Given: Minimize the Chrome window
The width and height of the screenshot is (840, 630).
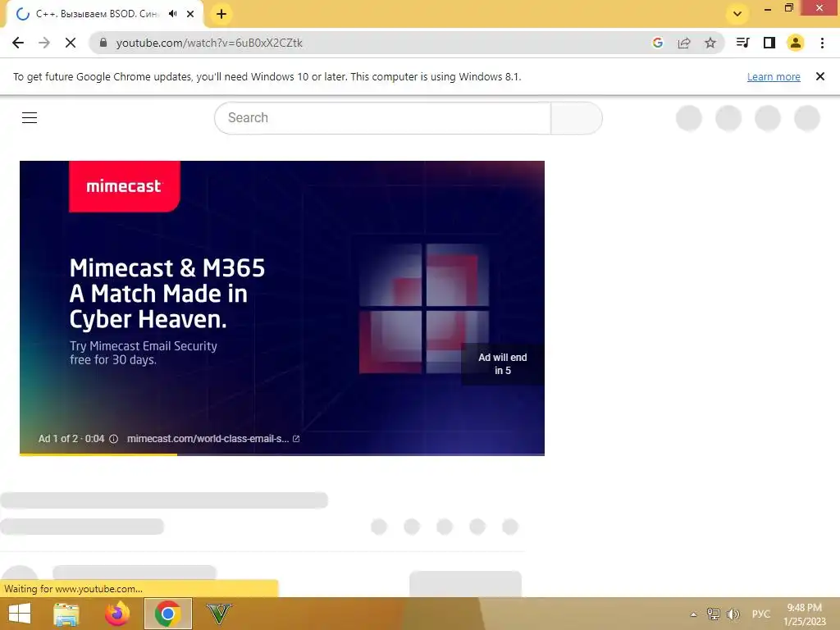Looking at the screenshot, I should (x=768, y=8).
